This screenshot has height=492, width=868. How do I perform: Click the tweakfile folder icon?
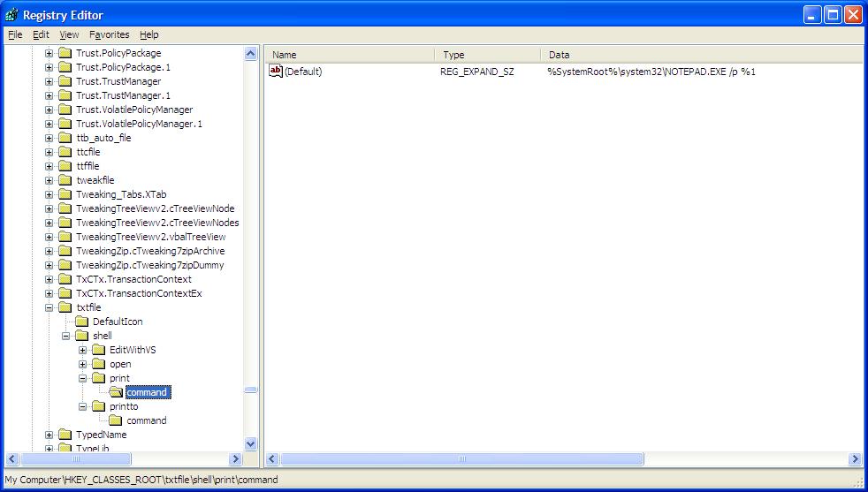coord(65,180)
